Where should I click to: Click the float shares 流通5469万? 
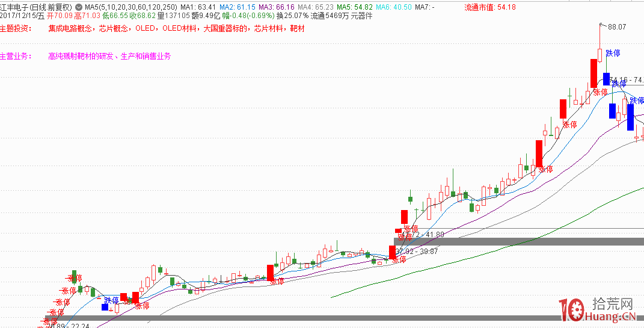[x=330, y=16]
